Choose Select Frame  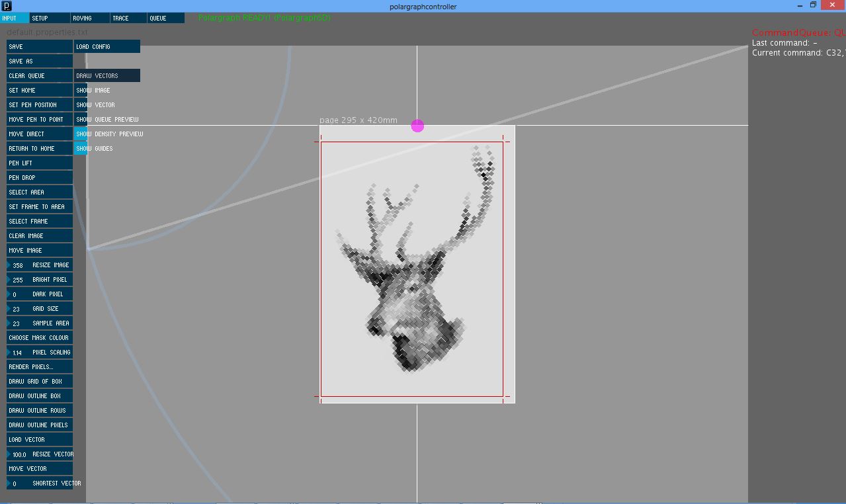tap(40, 221)
